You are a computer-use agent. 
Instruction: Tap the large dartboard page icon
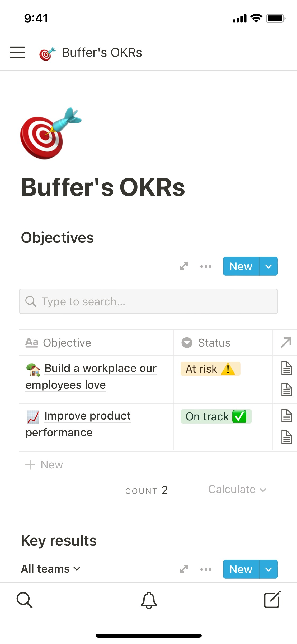tap(51, 134)
